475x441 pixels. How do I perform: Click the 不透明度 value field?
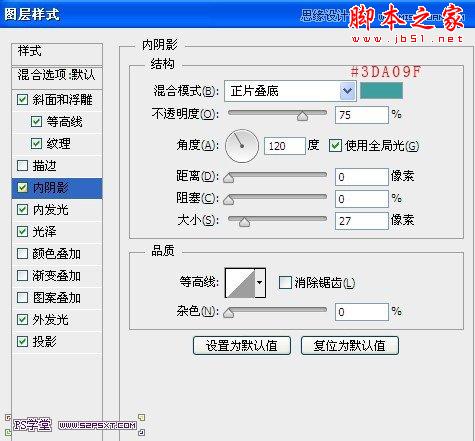point(362,115)
